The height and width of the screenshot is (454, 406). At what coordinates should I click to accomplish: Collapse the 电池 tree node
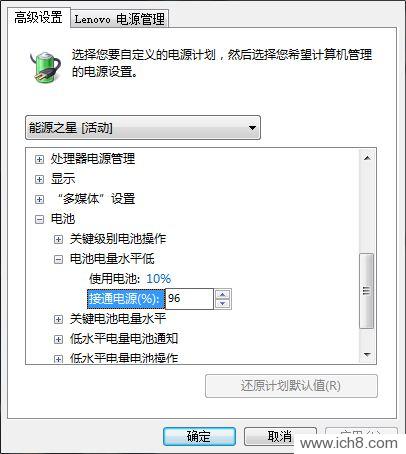click(x=39, y=219)
